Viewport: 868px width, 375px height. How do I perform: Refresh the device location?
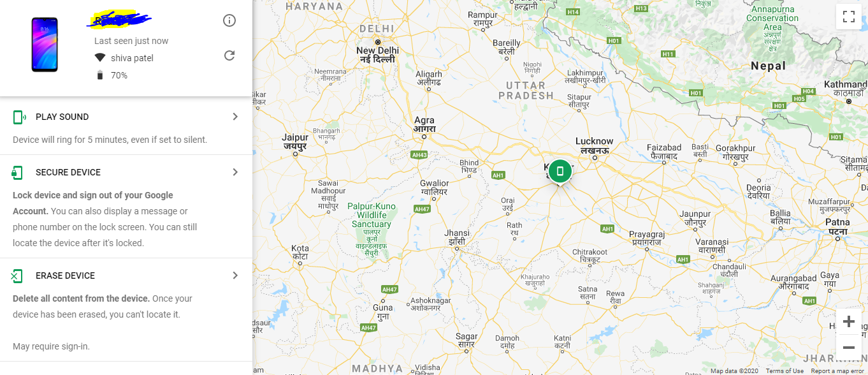[229, 55]
